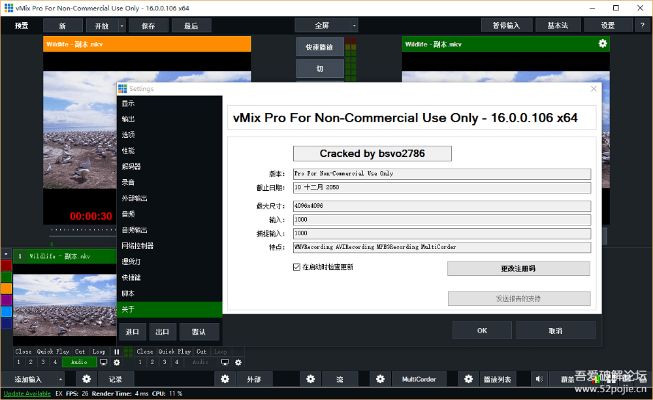Screen dimensions: 653x400
Task: Open 快捷键 settings category
Action: (169, 278)
